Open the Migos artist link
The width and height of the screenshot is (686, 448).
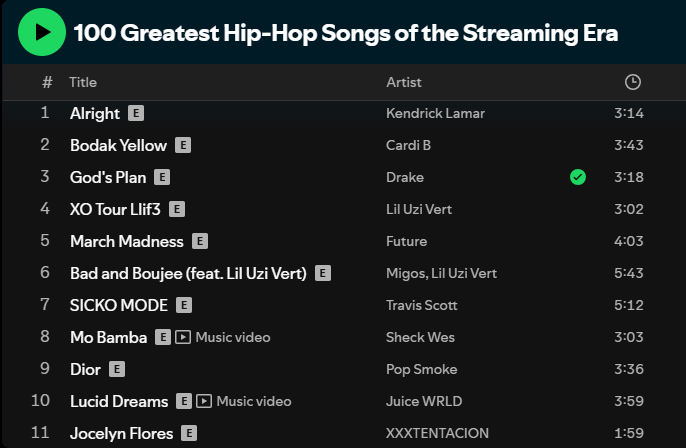pyautogui.click(x=404, y=273)
